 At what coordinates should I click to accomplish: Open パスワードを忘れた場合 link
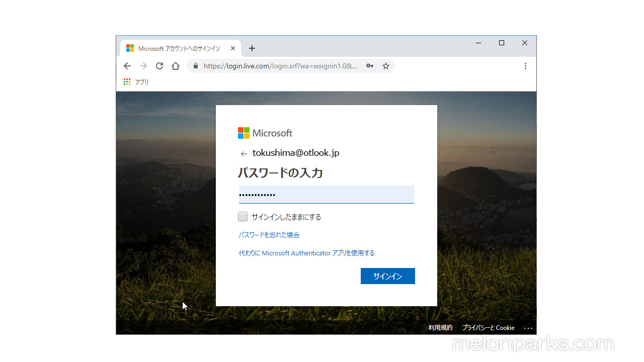269,235
